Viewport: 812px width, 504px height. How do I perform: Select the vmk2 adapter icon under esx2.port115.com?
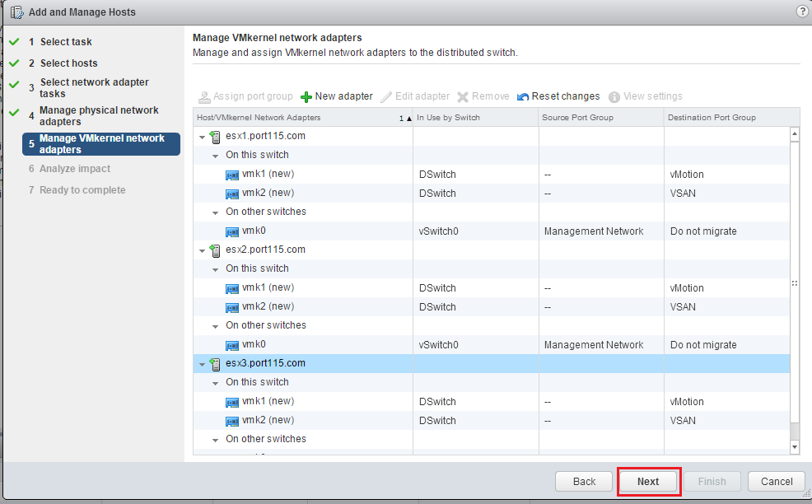(x=232, y=307)
